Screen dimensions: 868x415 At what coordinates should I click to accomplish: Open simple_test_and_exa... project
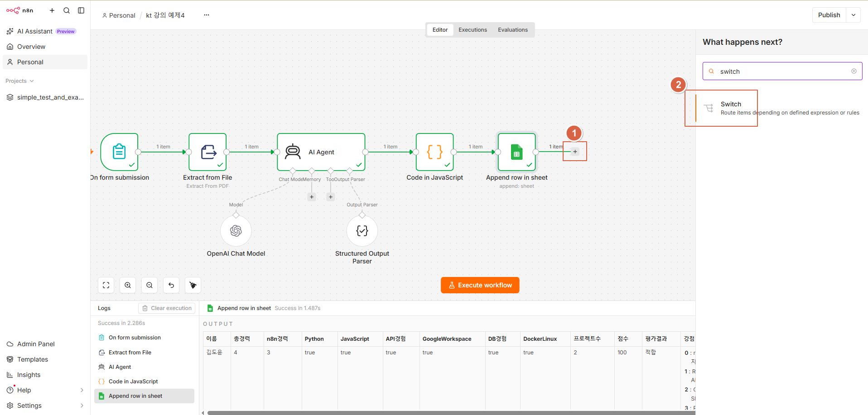[45, 97]
